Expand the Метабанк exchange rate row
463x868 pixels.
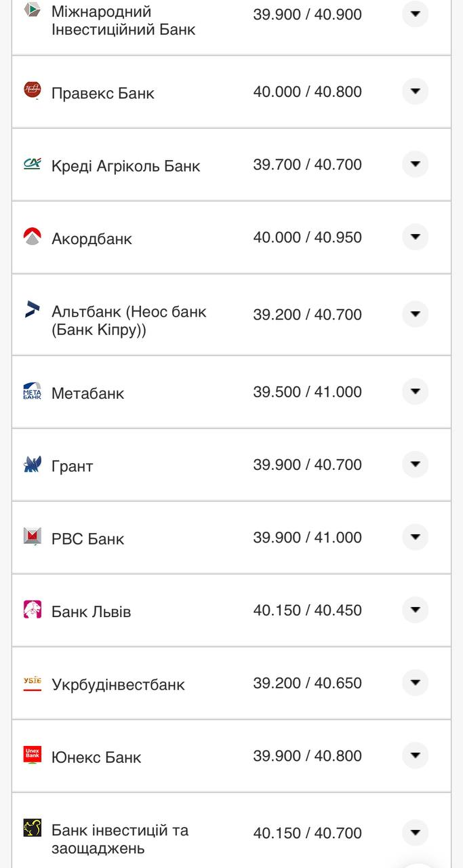415,391
